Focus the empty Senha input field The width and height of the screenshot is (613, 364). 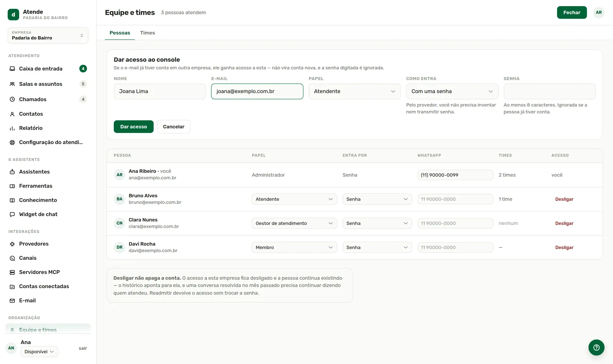click(x=549, y=91)
